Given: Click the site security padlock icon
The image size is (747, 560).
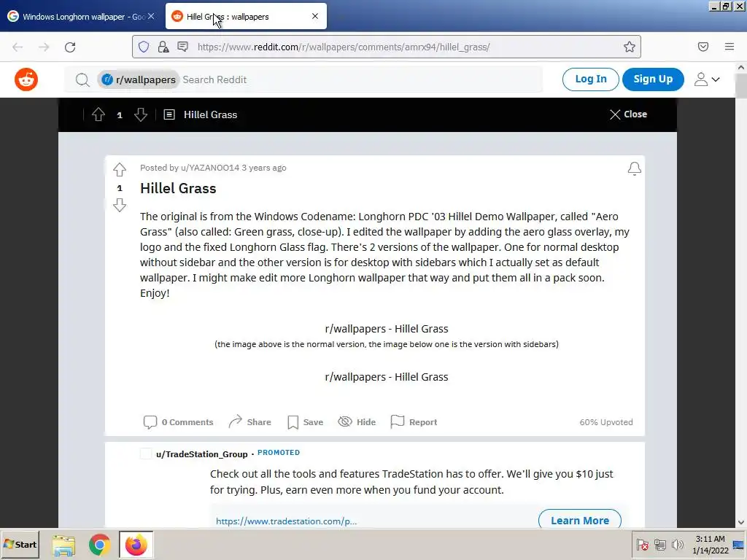Looking at the screenshot, I should (x=163, y=47).
